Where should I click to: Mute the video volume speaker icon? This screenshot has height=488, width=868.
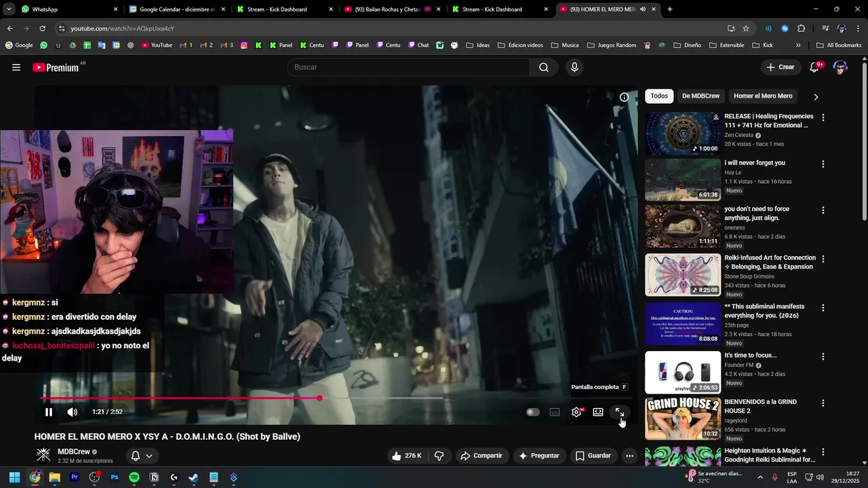pos(72,412)
